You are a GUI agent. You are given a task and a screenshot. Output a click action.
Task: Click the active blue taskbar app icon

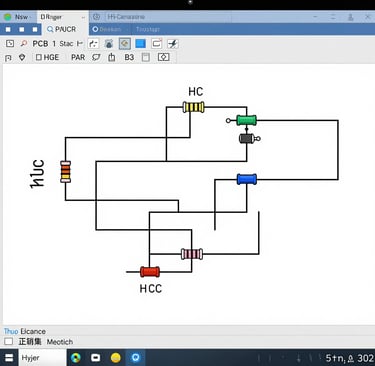pyautogui.click(x=135, y=358)
